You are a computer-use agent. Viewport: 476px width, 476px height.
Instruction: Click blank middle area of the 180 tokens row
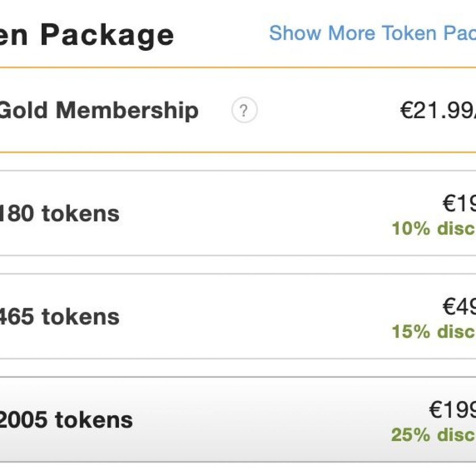coord(254,213)
